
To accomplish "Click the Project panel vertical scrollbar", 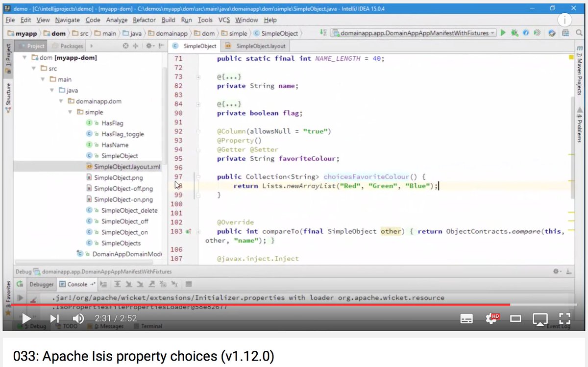I will pyautogui.click(x=165, y=116).
